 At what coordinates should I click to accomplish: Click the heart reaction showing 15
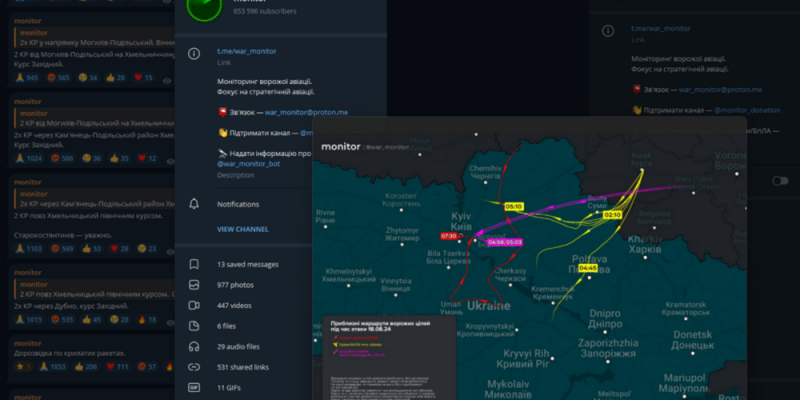tap(143, 78)
